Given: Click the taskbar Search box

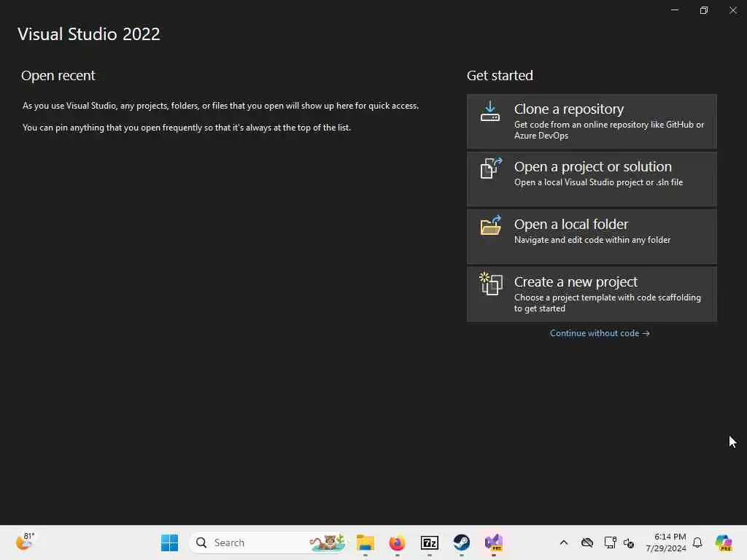Looking at the screenshot, I should point(267,542).
